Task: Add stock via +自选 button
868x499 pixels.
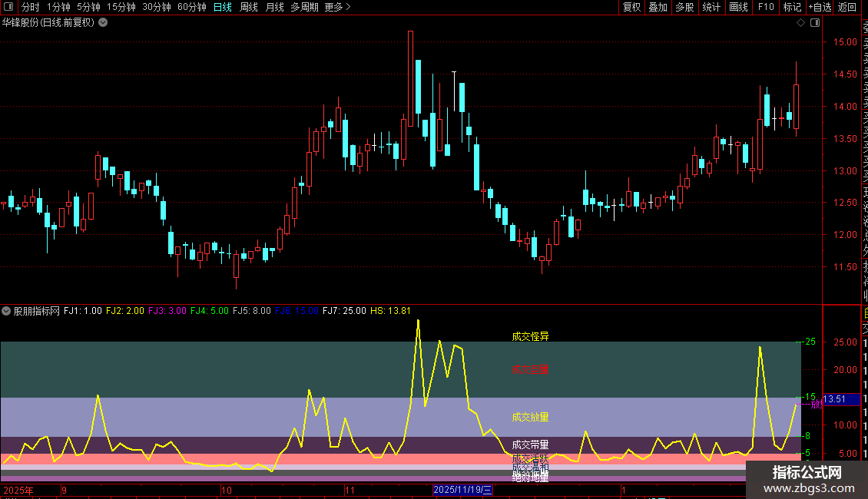Action: tap(820, 7)
